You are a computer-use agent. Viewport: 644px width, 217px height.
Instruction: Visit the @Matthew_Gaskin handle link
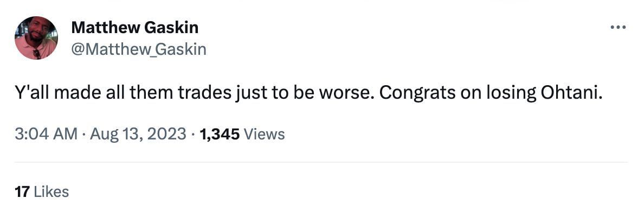pyautogui.click(x=139, y=49)
